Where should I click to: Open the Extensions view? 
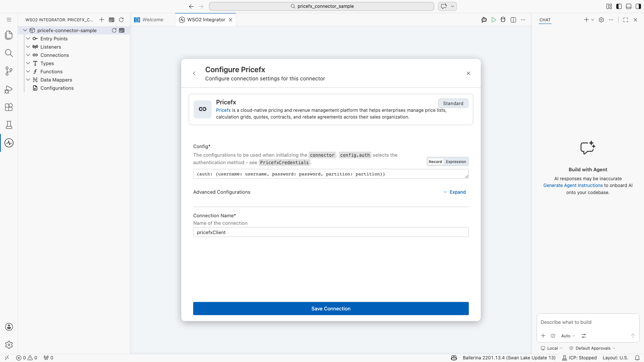click(9, 107)
